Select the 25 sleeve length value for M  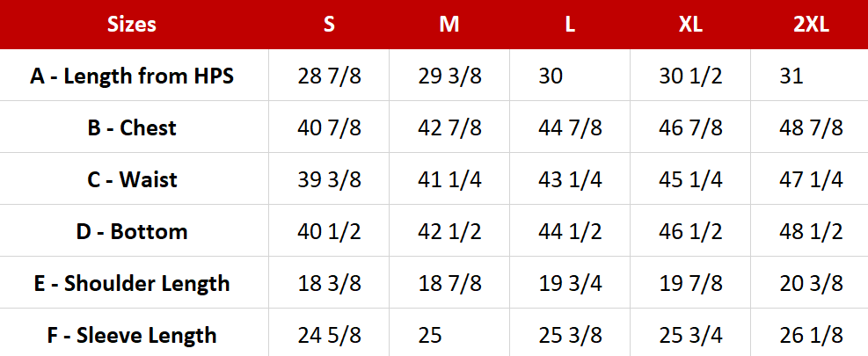pyautogui.click(x=430, y=335)
